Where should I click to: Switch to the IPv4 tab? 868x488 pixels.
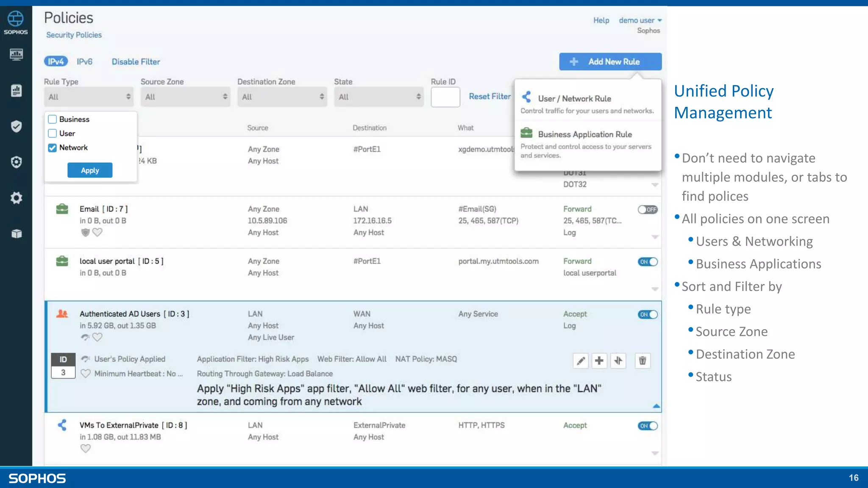(56, 61)
